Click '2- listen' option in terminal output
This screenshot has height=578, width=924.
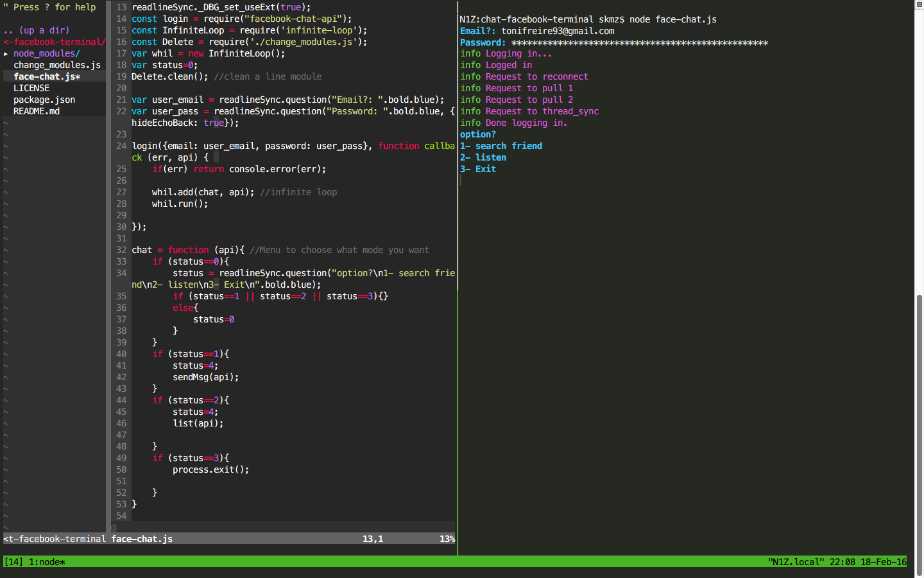pyautogui.click(x=483, y=157)
